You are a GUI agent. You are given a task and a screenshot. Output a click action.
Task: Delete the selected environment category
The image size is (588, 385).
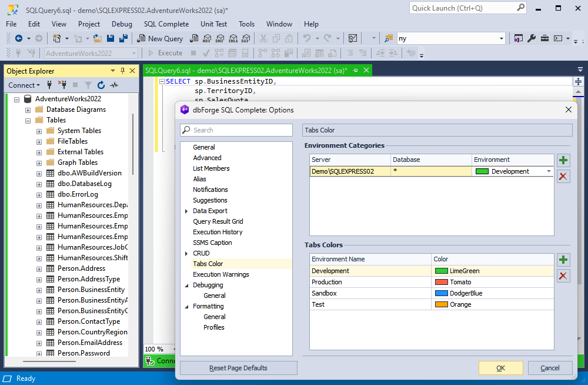pyautogui.click(x=563, y=176)
